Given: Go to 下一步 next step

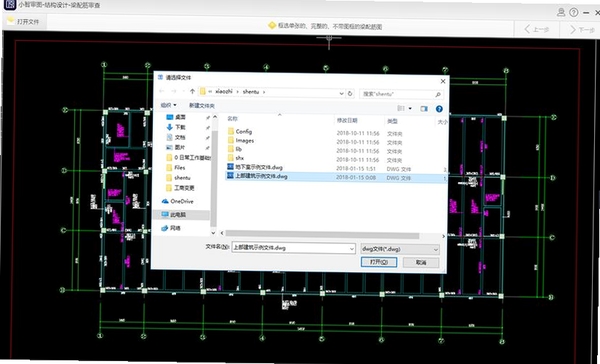Looking at the screenshot, I should (582, 29).
